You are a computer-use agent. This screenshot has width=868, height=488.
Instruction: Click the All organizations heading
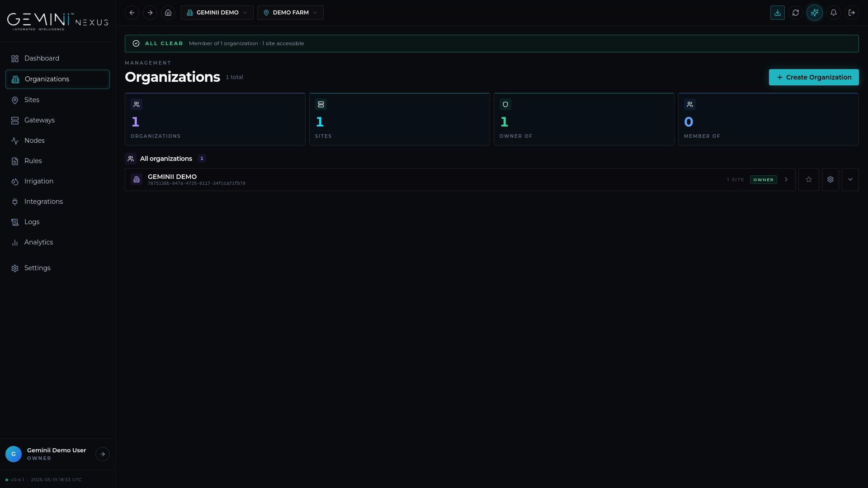[166, 159]
